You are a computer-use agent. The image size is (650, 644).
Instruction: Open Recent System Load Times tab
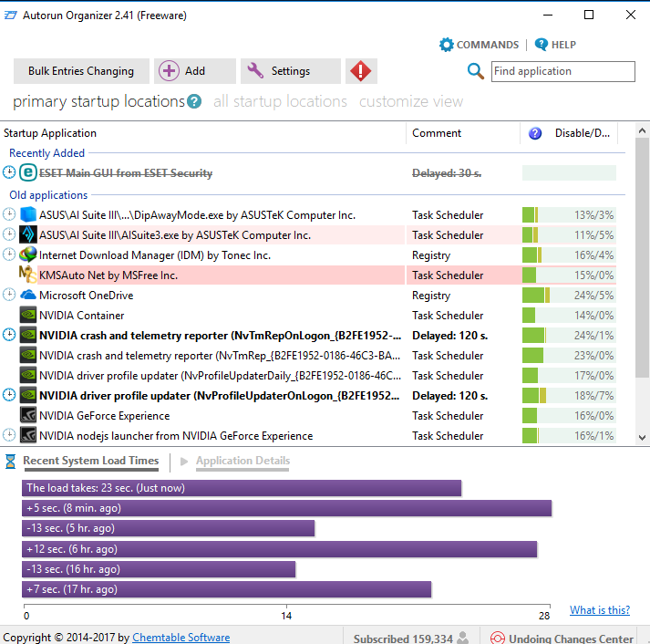pyautogui.click(x=91, y=461)
